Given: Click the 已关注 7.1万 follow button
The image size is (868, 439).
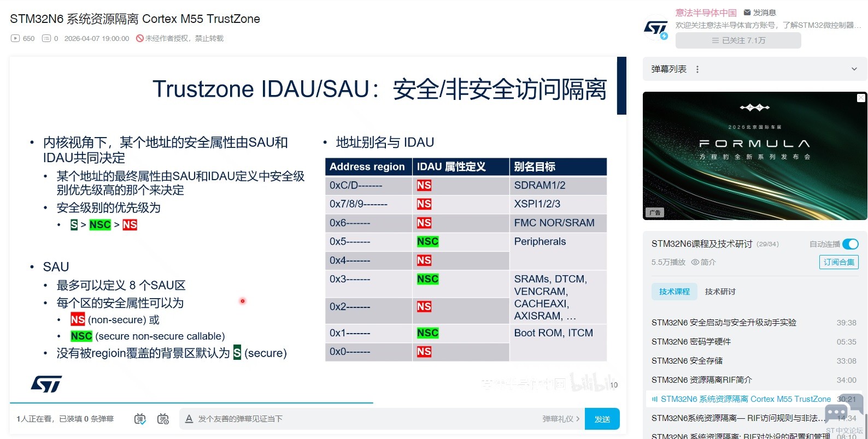Looking at the screenshot, I should click(x=738, y=40).
